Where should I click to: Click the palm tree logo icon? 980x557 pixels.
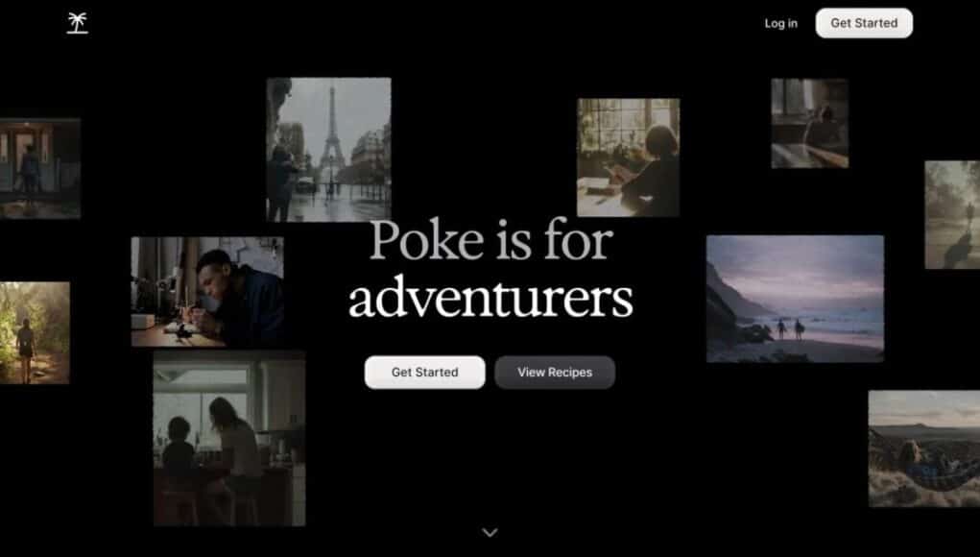(78, 23)
